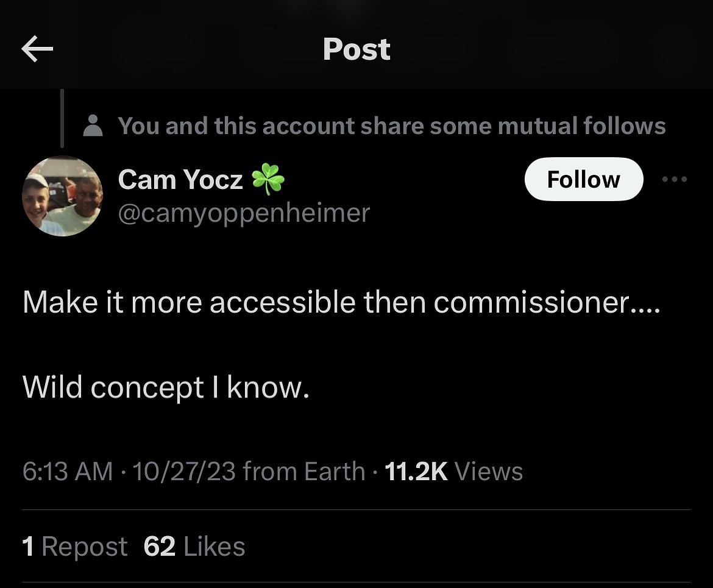Open Cam Yocz's profile picture
The height and width of the screenshot is (588, 713).
click(x=62, y=196)
